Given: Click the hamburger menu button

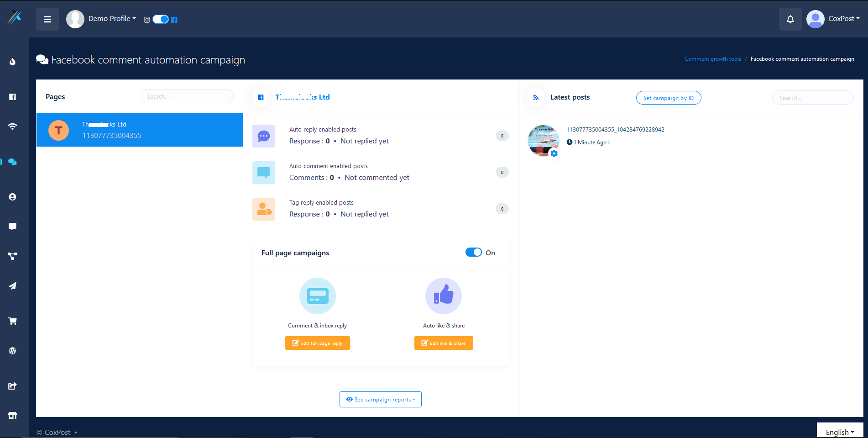Looking at the screenshot, I should [47, 19].
